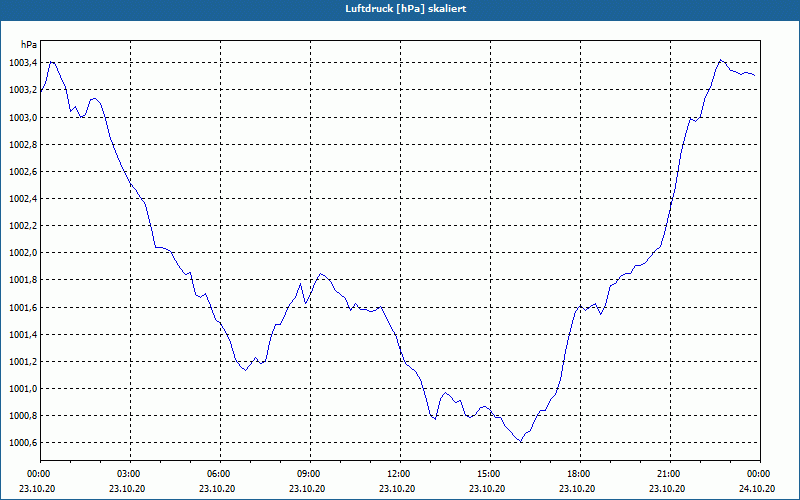The height and width of the screenshot is (500, 800).
Task: Choose the '09:00' time label
Action: [307, 474]
